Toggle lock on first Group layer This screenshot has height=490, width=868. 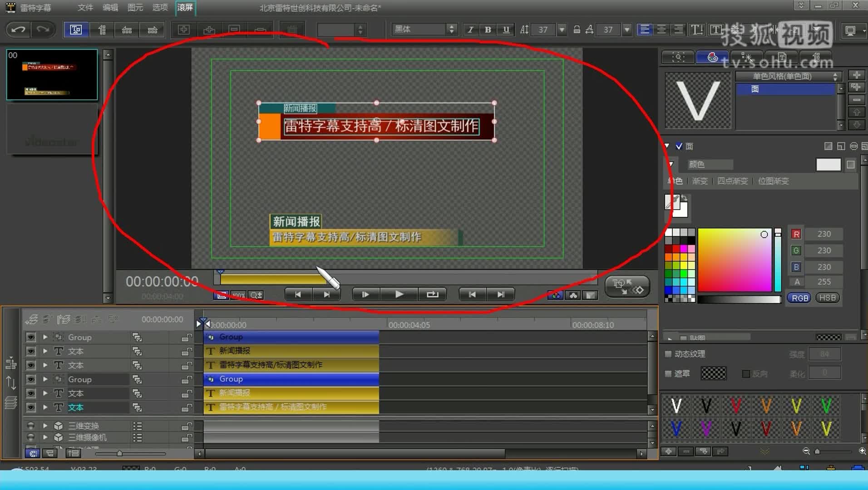click(x=187, y=338)
